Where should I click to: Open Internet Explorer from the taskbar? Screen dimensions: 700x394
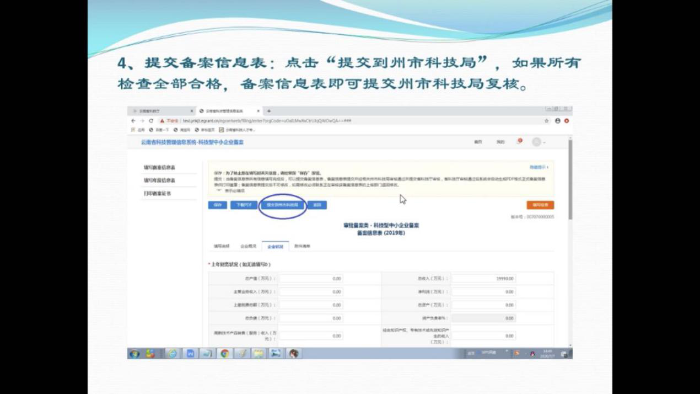(x=172, y=354)
